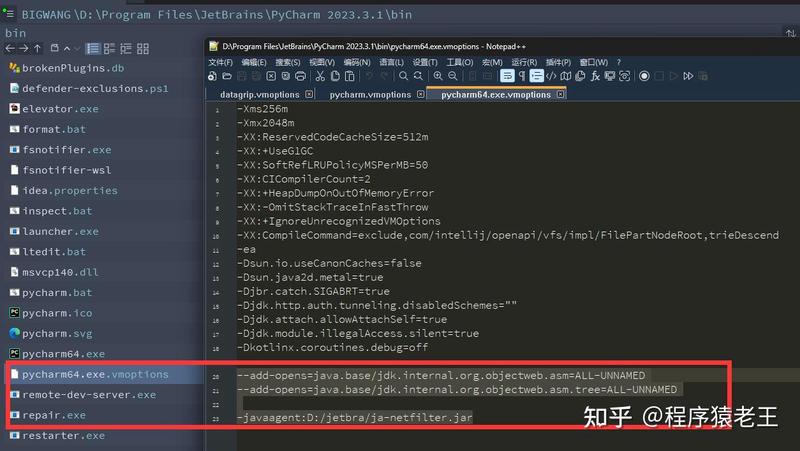Screen dimensions: 800x451
Task: Click the Close document toolbar icon
Action: 271,76
